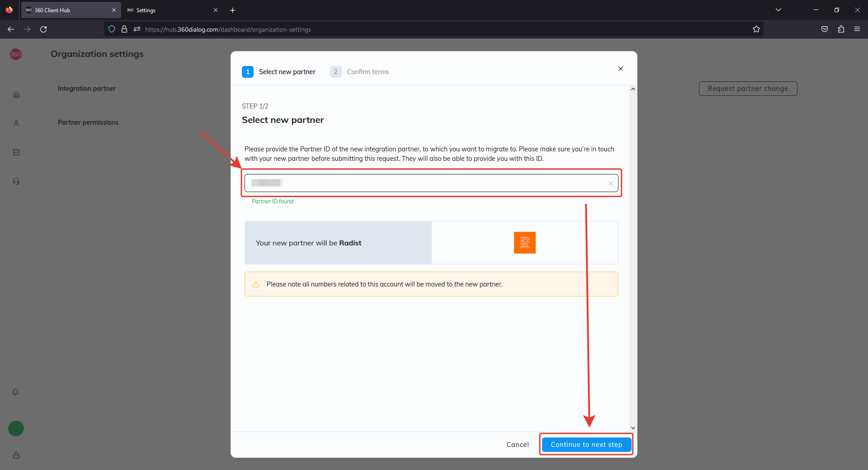
Task: Cancel the partner change request
Action: pos(518,445)
